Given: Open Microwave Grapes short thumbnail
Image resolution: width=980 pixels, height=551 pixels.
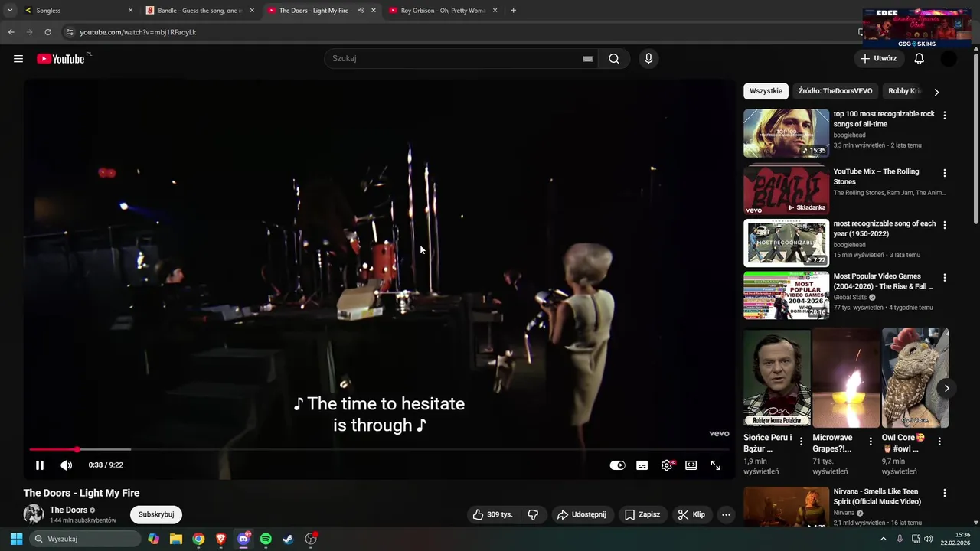Looking at the screenshot, I should 846,378.
